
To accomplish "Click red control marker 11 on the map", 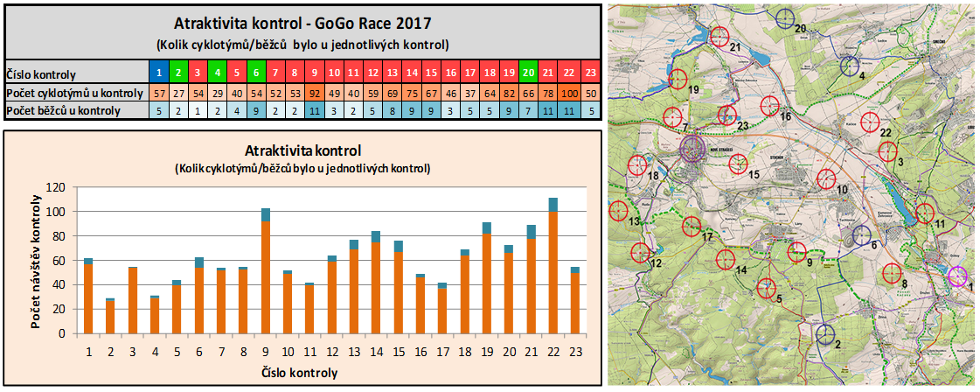I will 925,213.
